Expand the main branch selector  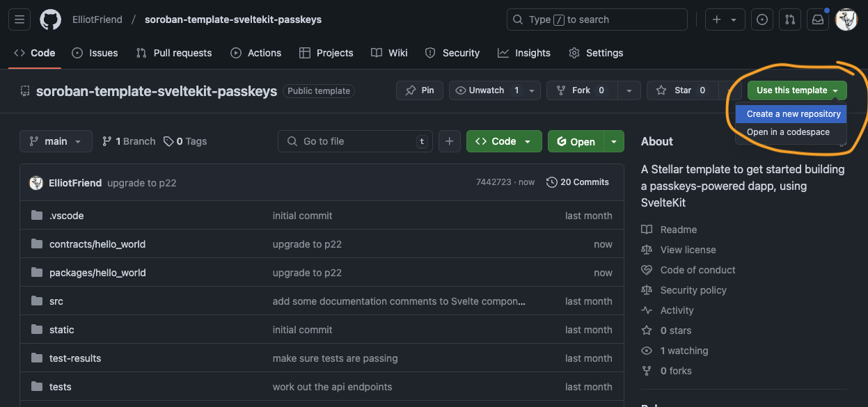click(56, 141)
